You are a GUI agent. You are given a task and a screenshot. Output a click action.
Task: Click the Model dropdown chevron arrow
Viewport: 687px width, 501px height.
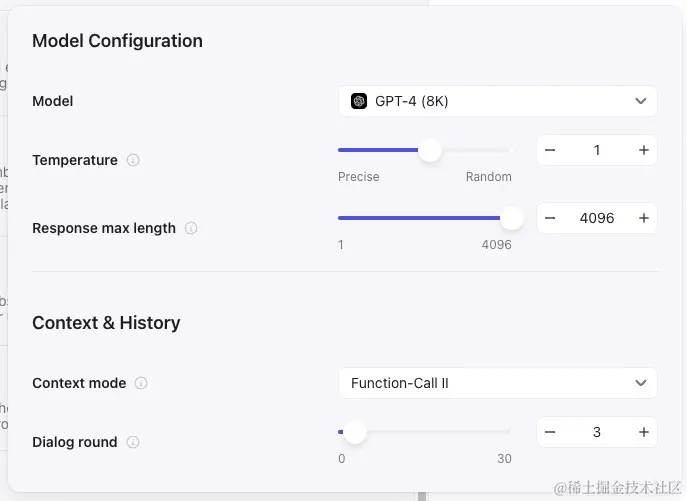[x=641, y=101]
